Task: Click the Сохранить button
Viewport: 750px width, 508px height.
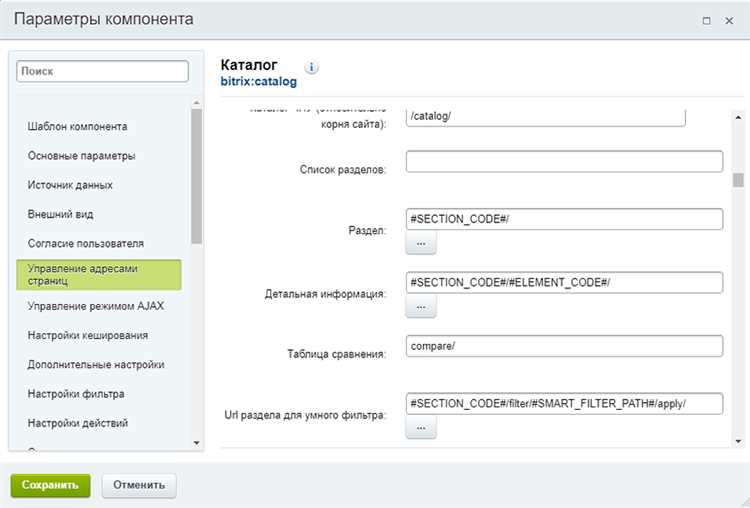Action: [50, 485]
